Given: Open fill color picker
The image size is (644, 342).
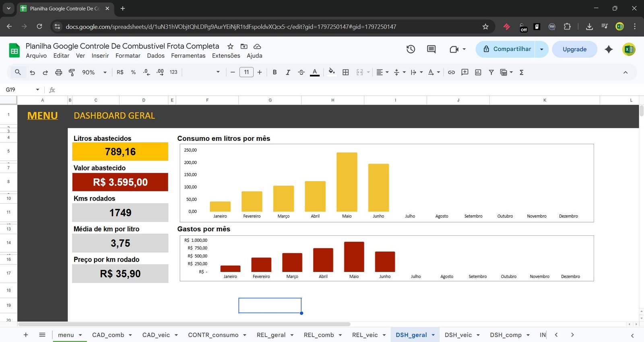Looking at the screenshot, I should pos(332,72).
